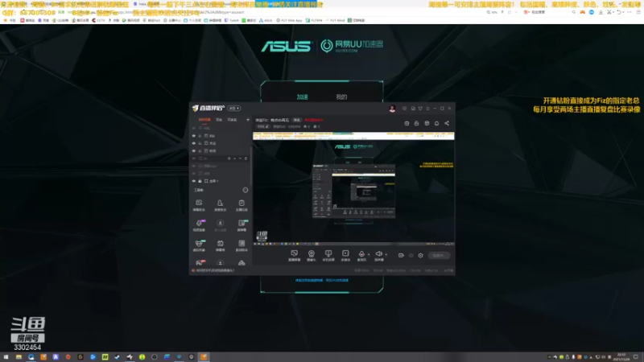The width and height of the screenshot is (644, 362).
Task: Click the left blue link below UU panel
Action: pyautogui.click(x=309, y=280)
